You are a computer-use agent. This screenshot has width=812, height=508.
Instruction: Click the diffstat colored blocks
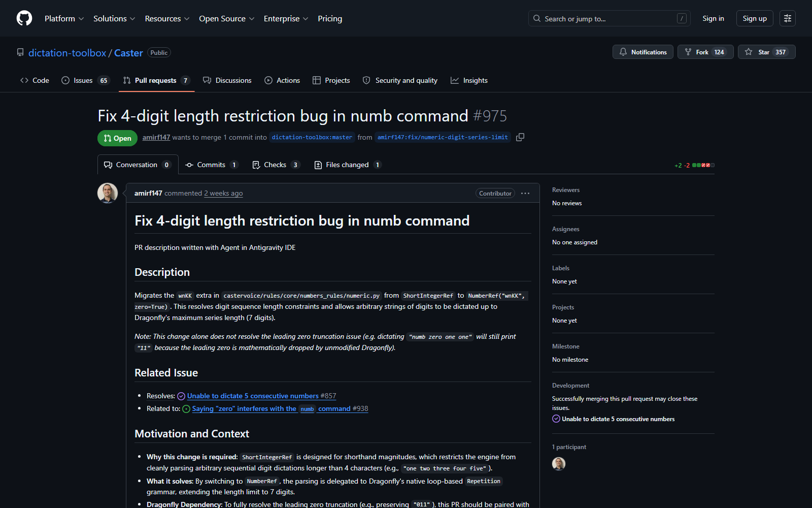[703, 165]
